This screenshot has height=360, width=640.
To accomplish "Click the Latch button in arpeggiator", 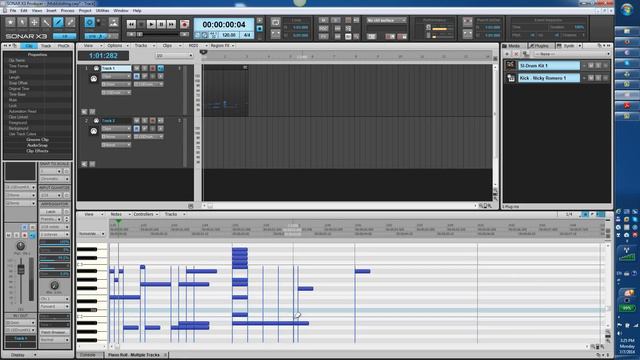I will pos(51,212).
